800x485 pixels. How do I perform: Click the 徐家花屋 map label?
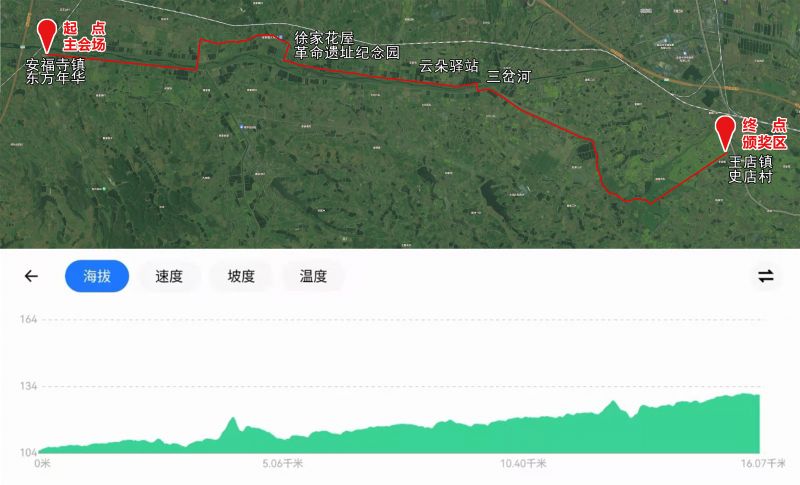(x=324, y=38)
